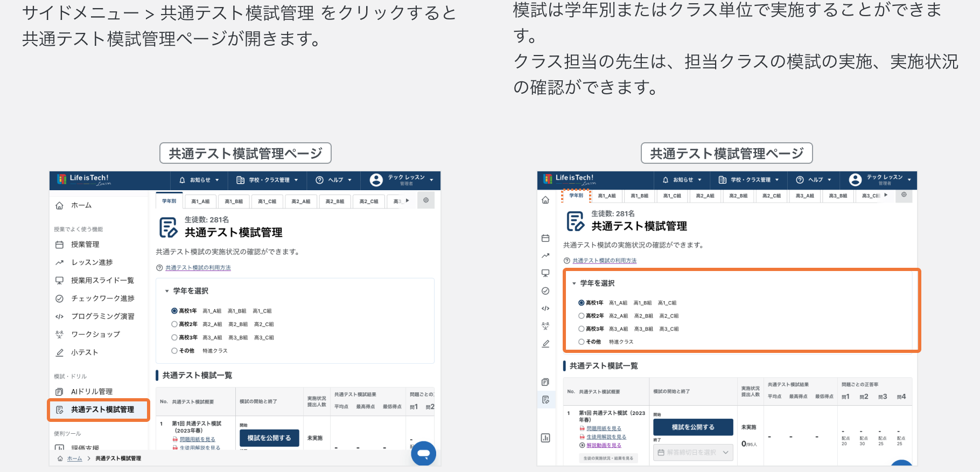The image size is (980, 472).
Task: Click the code brackets icon in the collapsed sidebar
Action: pos(545,308)
